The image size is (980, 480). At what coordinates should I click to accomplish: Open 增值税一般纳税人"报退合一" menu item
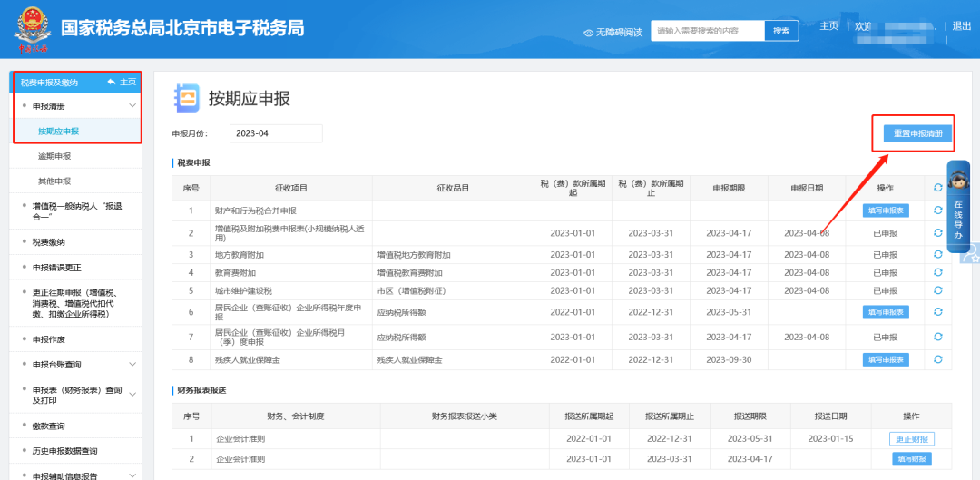click(x=77, y=211)
